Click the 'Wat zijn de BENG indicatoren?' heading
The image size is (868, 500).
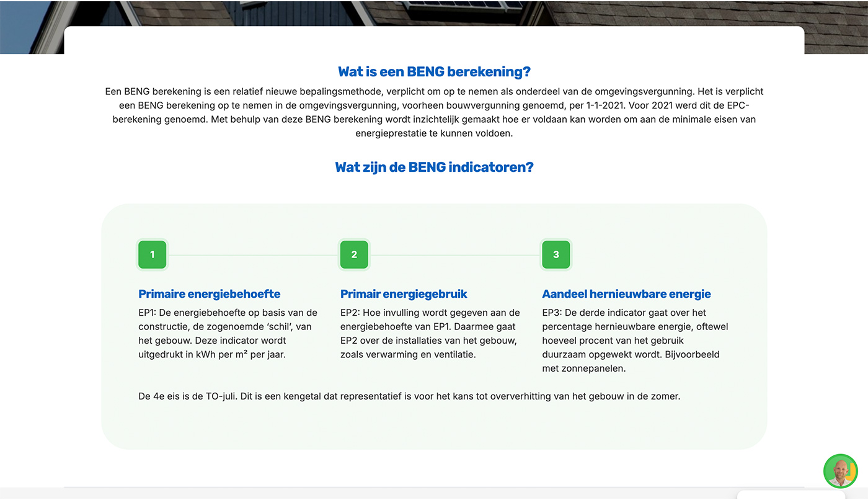tap(434, 167)
